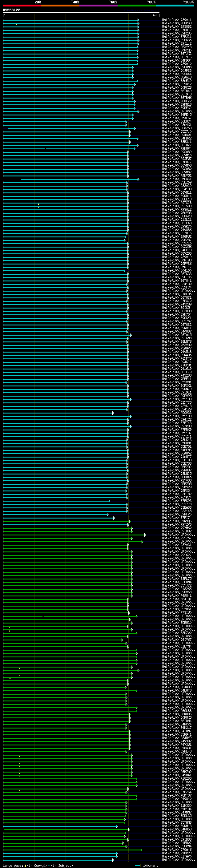
Task: Pick UniRef100_C7AE95 hit
Action: 177,294
